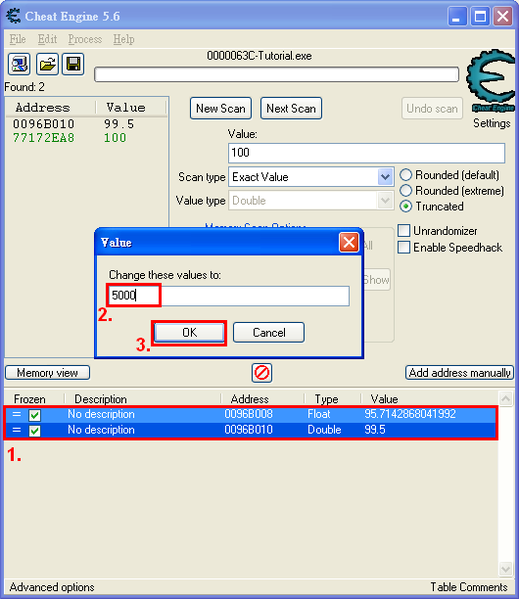Click Add address manually button
The image size is (519, 599).
pos(459,373)
